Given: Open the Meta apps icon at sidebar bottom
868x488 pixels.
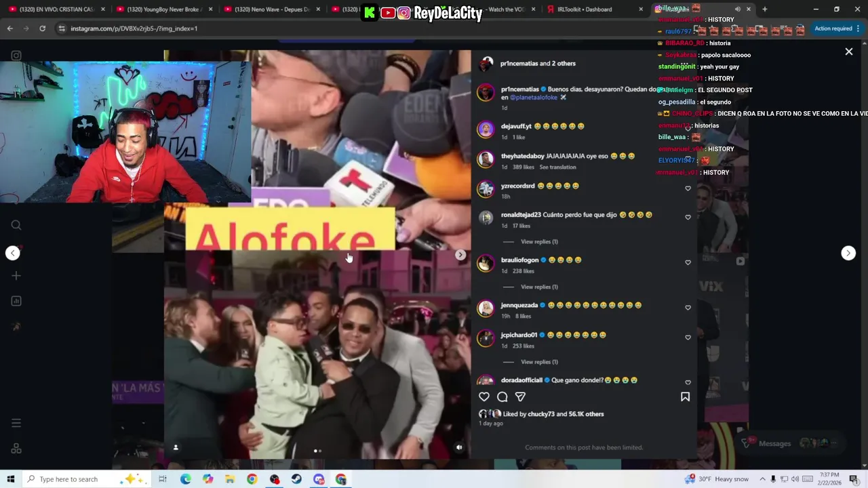Looking at the screenshot, I should (16, 449).
